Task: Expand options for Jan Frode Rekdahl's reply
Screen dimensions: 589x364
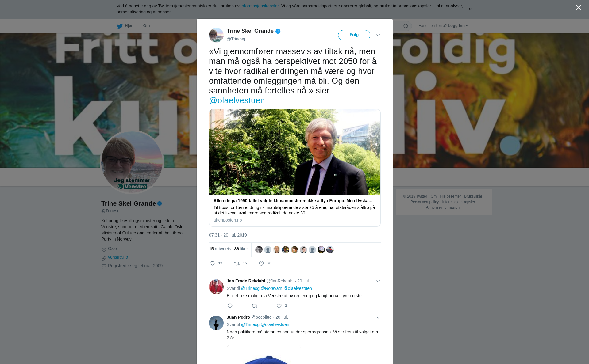Action: pyautogui.click(x=378, y=281)
